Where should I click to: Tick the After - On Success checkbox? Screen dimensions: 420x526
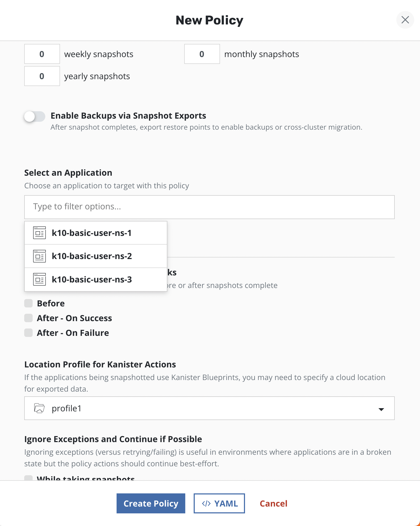tap(28, 318)
